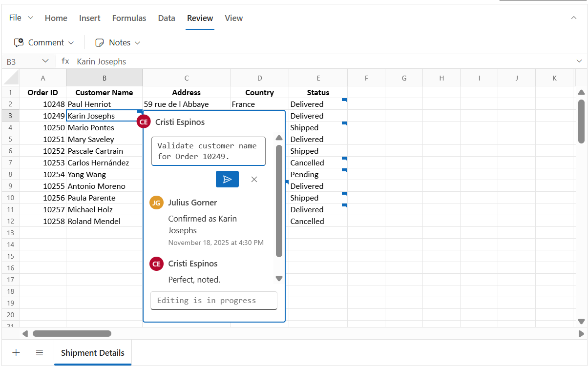Switch to the Home tab
The height and width of the screenshot is (366, 588).
(x=56, y=18)
